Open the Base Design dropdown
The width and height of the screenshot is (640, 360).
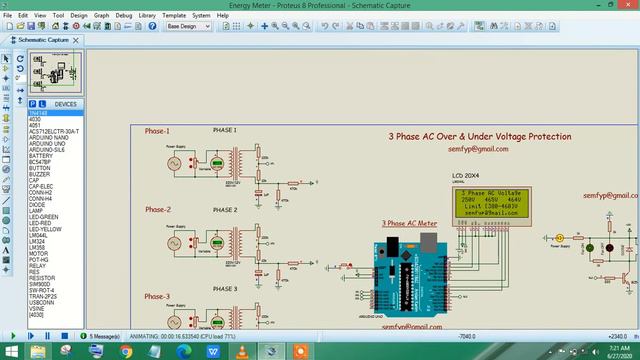(x=189, y=26)
